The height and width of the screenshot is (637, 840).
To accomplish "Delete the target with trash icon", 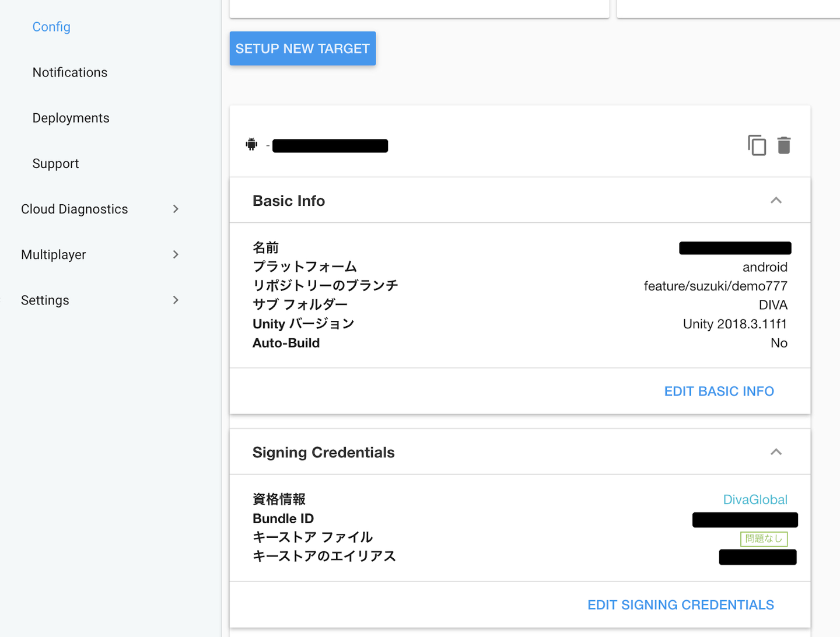I will (784, 145).
